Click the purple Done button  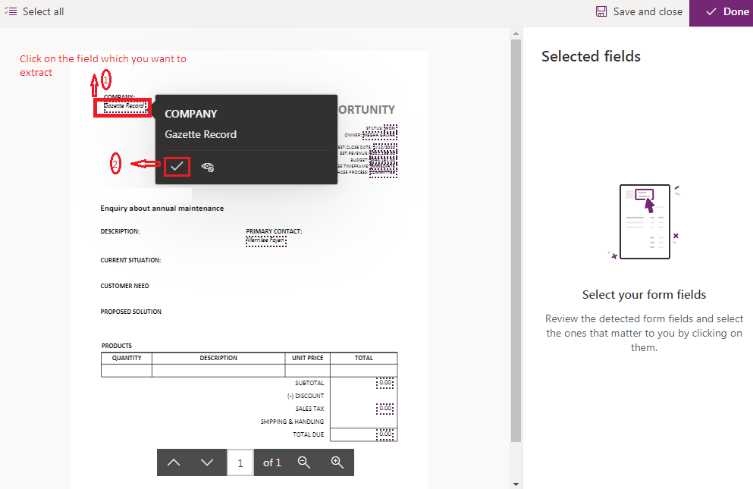(x=721, y=13)
